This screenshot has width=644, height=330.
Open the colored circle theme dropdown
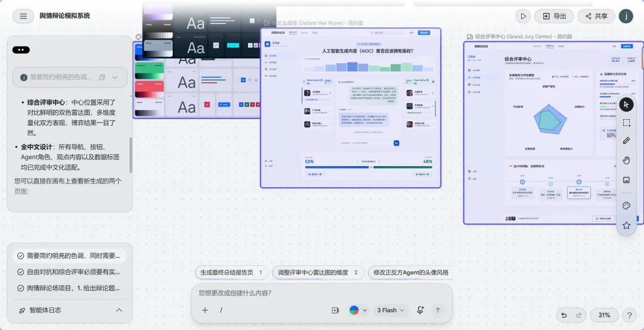click(x=358, y=310)
